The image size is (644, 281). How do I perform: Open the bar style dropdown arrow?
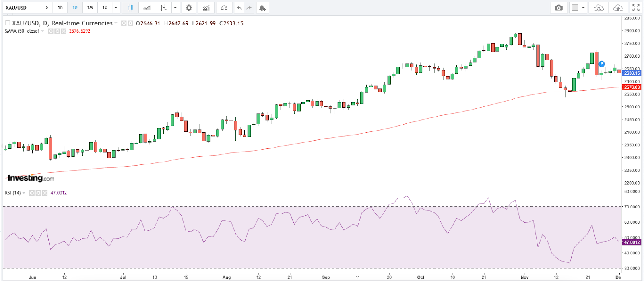(x=175, y=8)
